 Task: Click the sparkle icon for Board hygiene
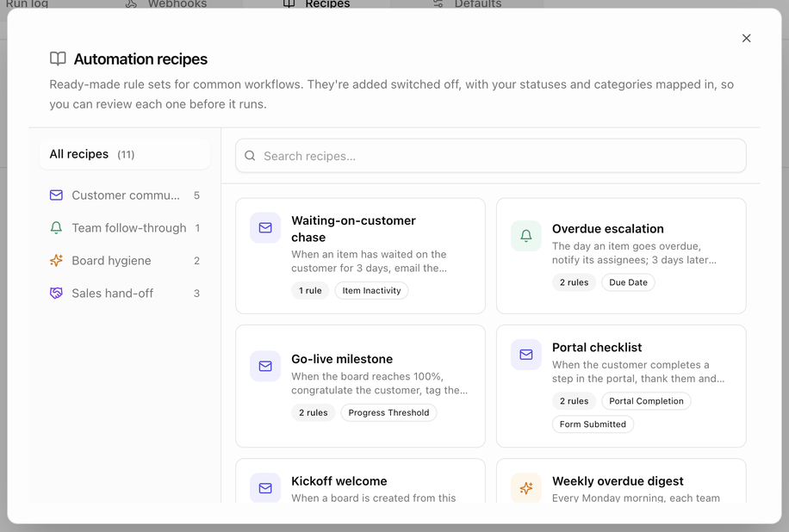(56, 261)
